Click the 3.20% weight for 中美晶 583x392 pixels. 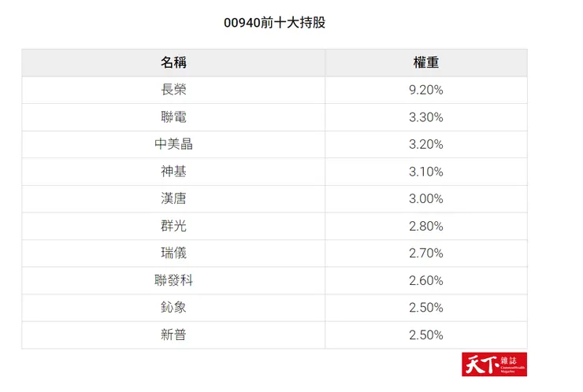pos(426,144)
